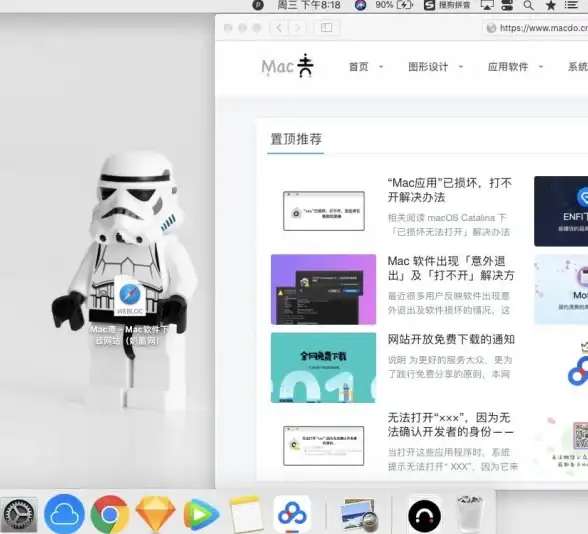Open 网站开放免费下载的通知 article
Screen dimensions: 588x534
(451, 339)
